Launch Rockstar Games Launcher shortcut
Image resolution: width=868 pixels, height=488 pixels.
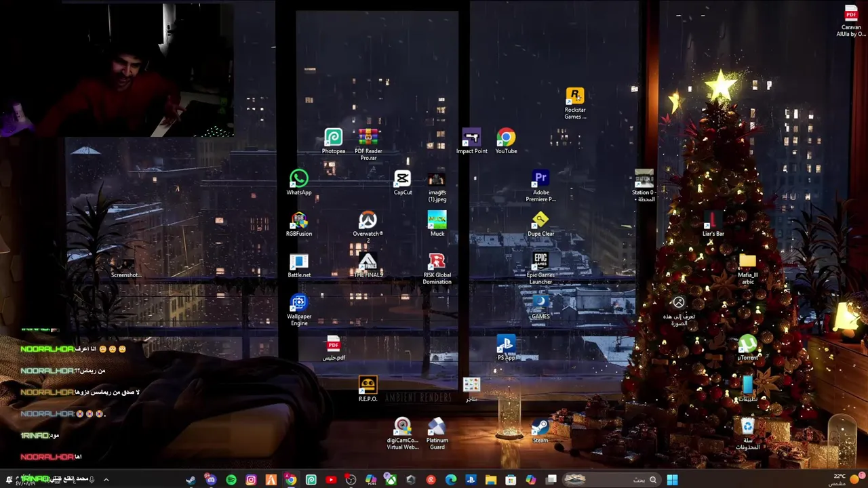(575, 103)
